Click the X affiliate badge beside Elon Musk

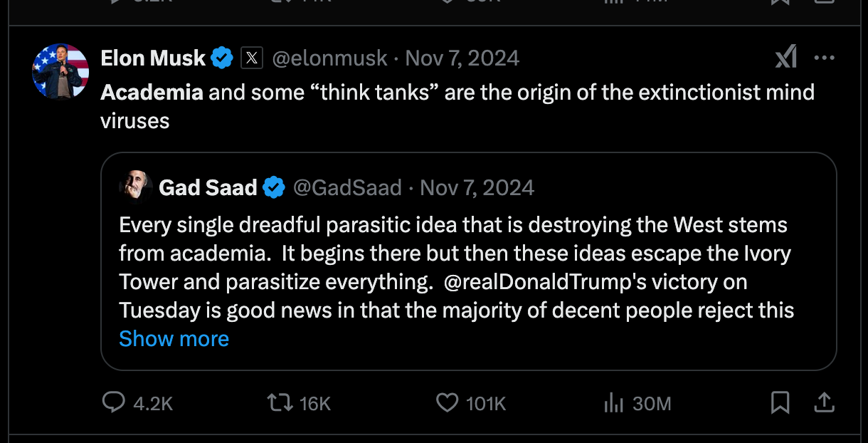pyautogui.click(x=252, y=58)
